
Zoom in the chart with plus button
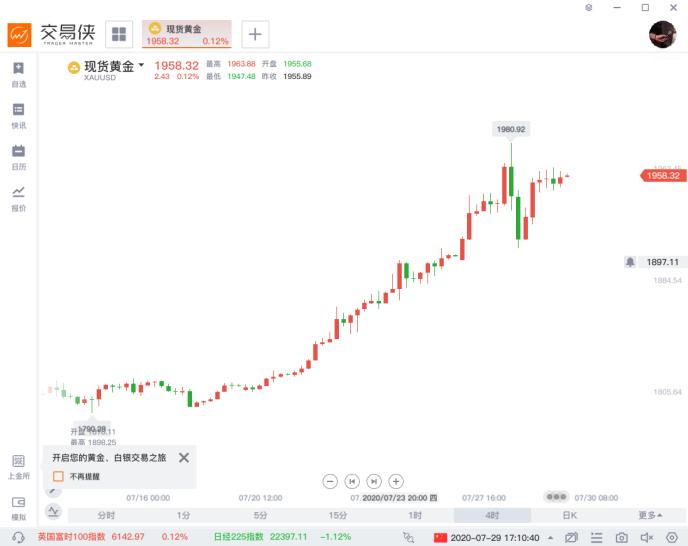pos(396,481)
